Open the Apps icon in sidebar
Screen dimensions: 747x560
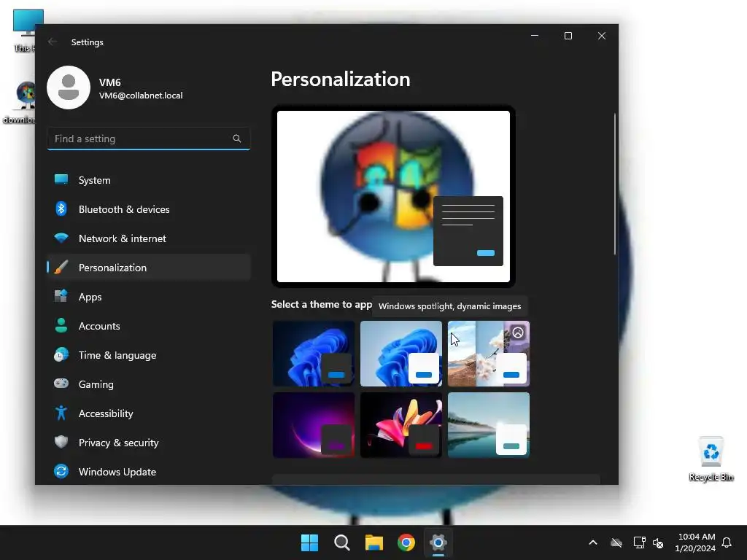click(61, 296)
